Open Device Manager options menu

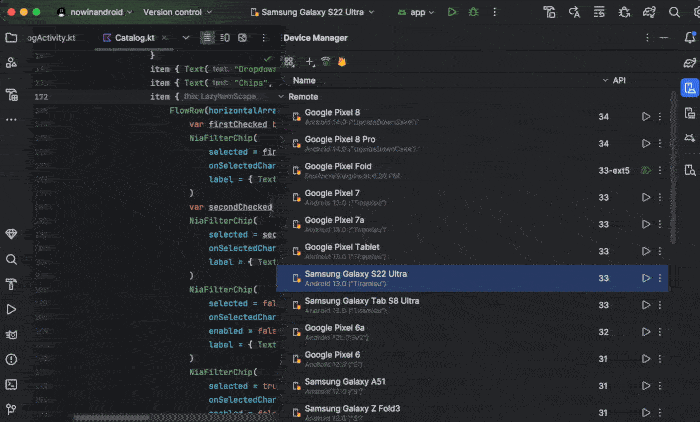[x=647, y=38]
